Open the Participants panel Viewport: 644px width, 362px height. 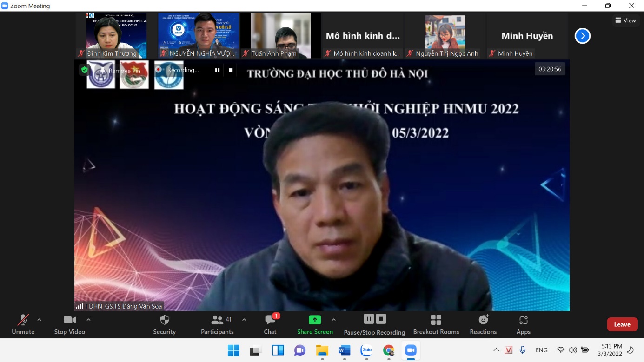217,324
